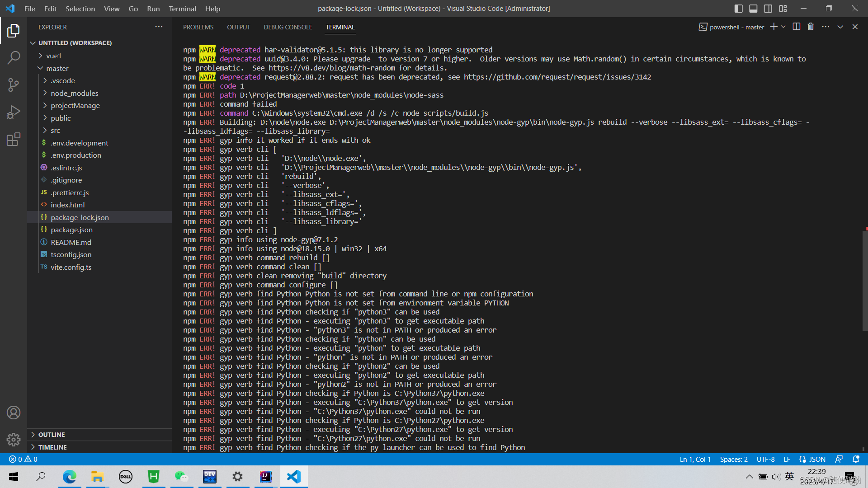Switch to the DEBUG CONSOLE tab
The width and height of the screenshot is (868, 488).
(288, 27)
